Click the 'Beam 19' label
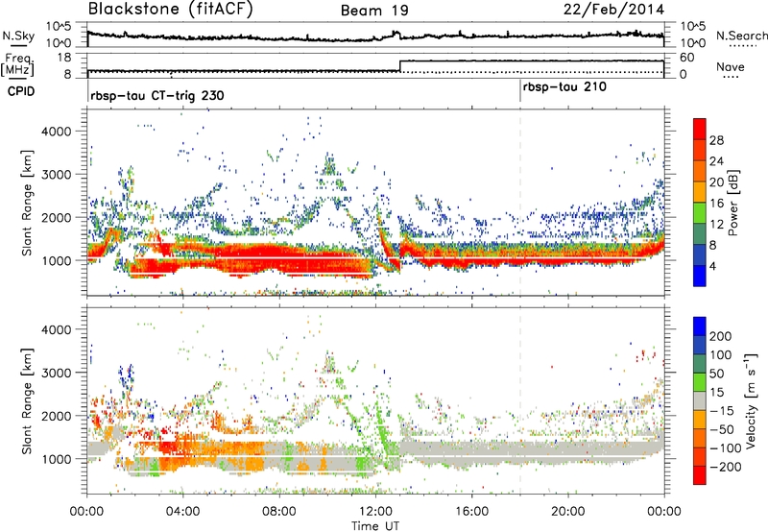This screenshot has height=532, width=768. [374, 11]
